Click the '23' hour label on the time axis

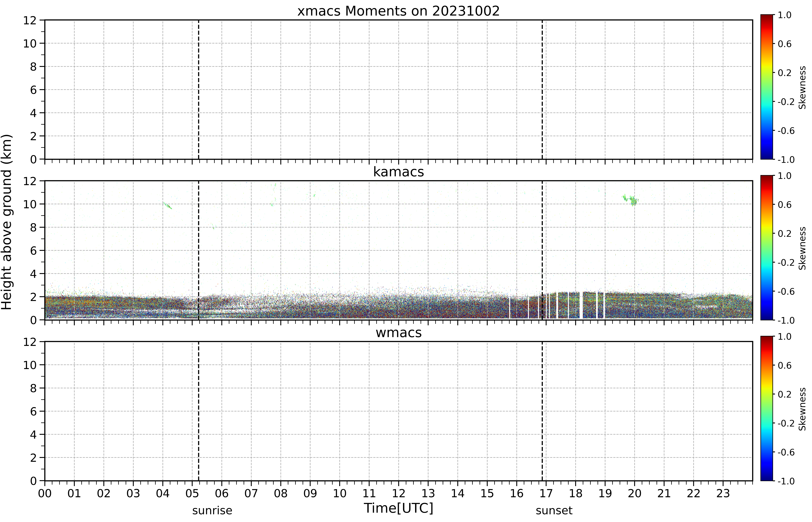[723, 493]
